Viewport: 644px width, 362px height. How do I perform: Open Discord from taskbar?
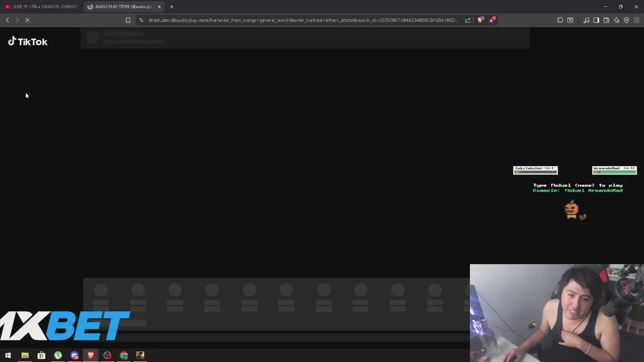[74, 355]
